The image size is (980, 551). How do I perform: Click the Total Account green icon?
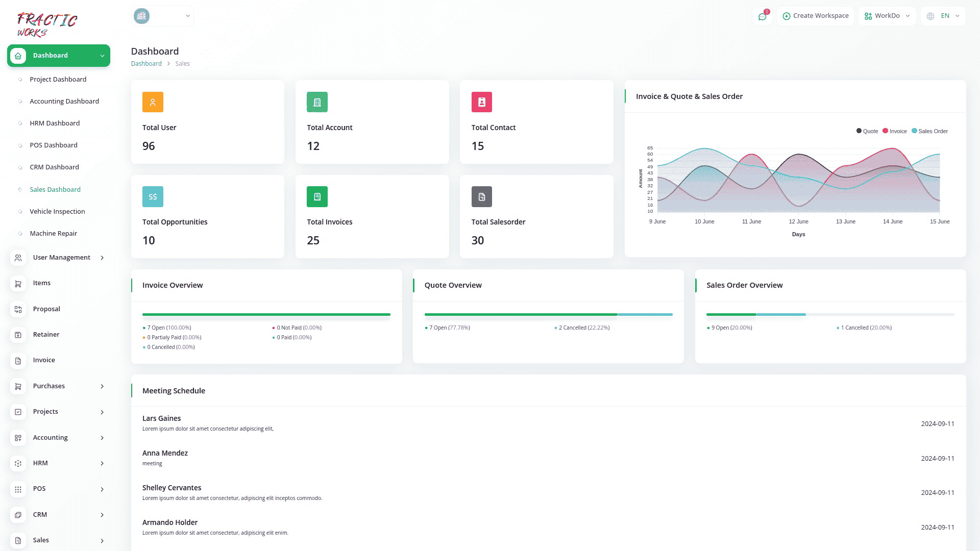317,102
